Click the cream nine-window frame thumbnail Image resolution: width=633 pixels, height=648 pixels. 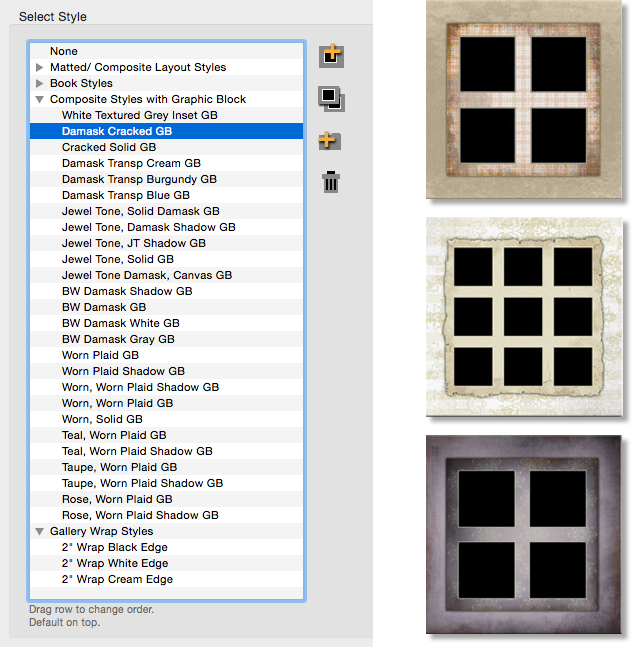click(x=518, y=317)
